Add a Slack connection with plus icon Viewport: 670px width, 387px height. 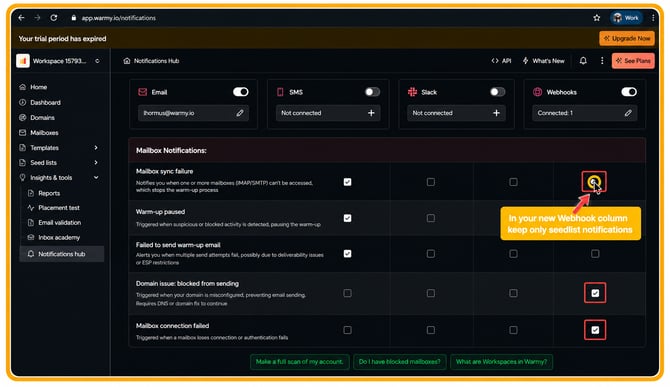point(496,113)
